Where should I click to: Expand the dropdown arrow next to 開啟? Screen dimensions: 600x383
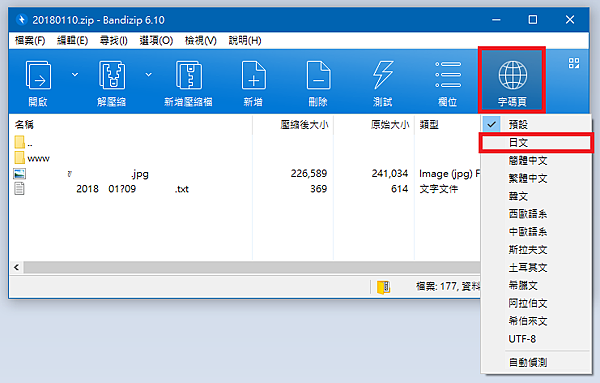(75, 74)
